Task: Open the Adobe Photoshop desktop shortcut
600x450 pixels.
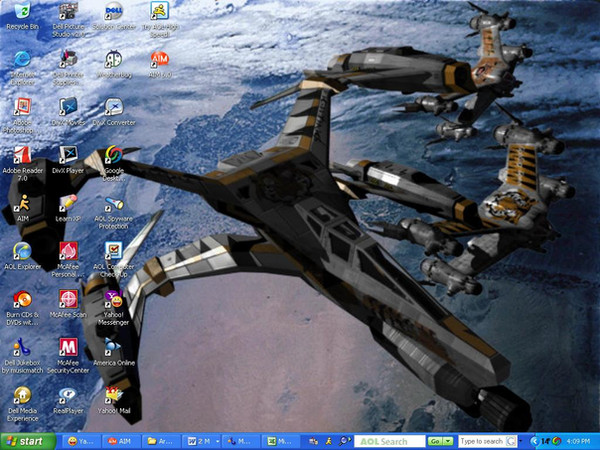Action: tap(20, 107)
